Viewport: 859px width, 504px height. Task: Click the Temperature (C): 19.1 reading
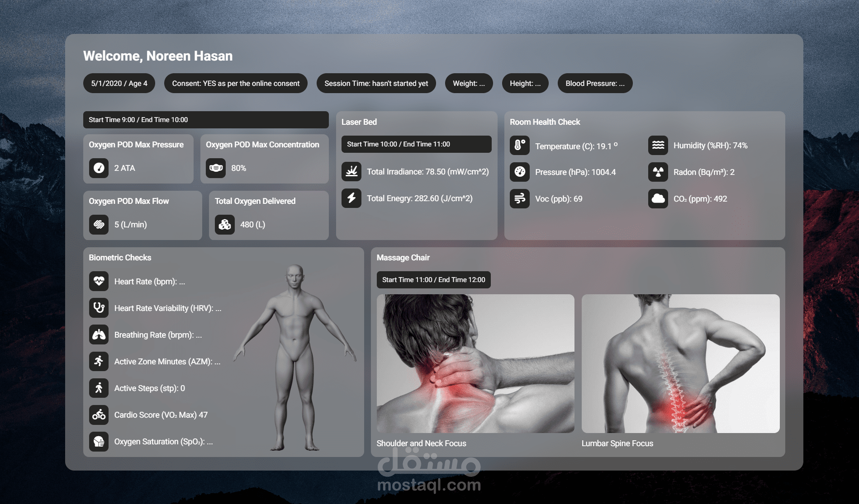coord(576,146)
